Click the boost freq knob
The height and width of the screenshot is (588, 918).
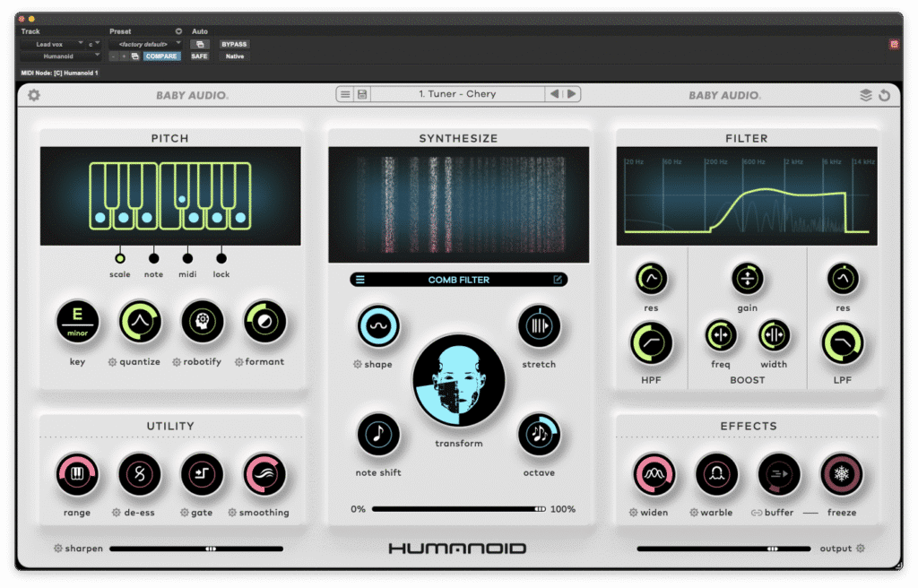click(721, 335)
